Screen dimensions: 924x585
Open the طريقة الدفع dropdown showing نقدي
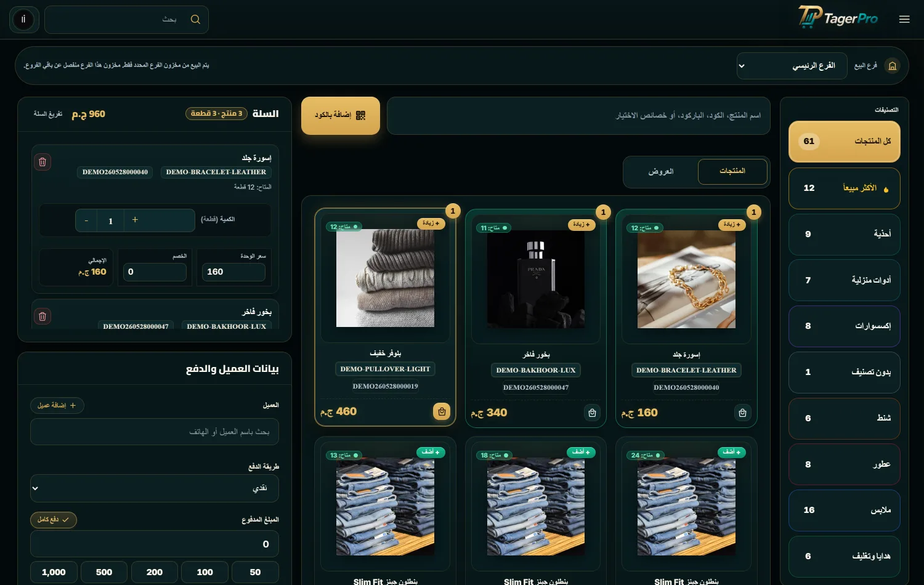(155, 488)
